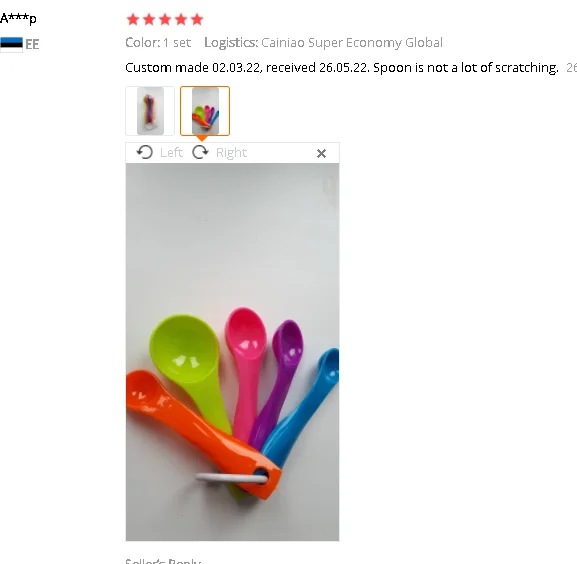Select the "Right" rotate label
The height and width of the screenshot is (564, 577).
(x=231, y=153)
